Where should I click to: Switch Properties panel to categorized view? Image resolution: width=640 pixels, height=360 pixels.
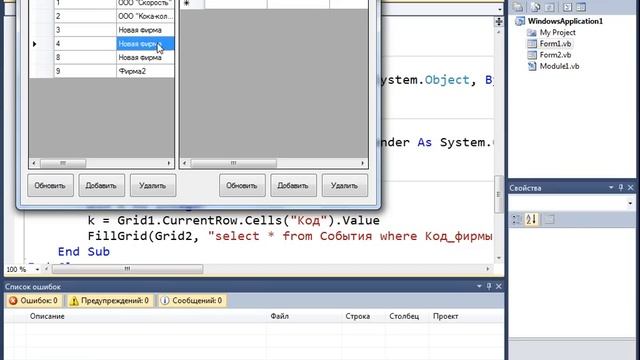click(517, 220)
